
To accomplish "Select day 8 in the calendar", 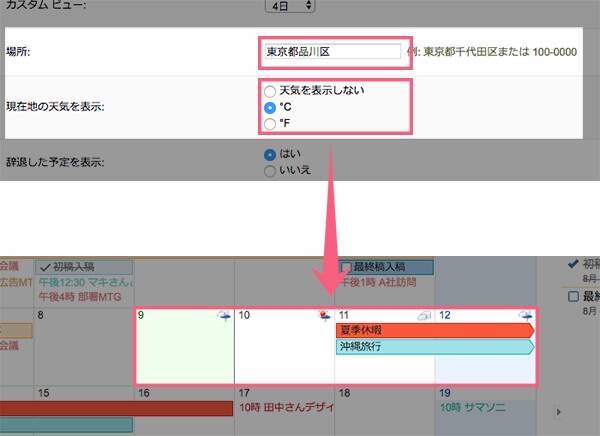I will pos(41,315).
